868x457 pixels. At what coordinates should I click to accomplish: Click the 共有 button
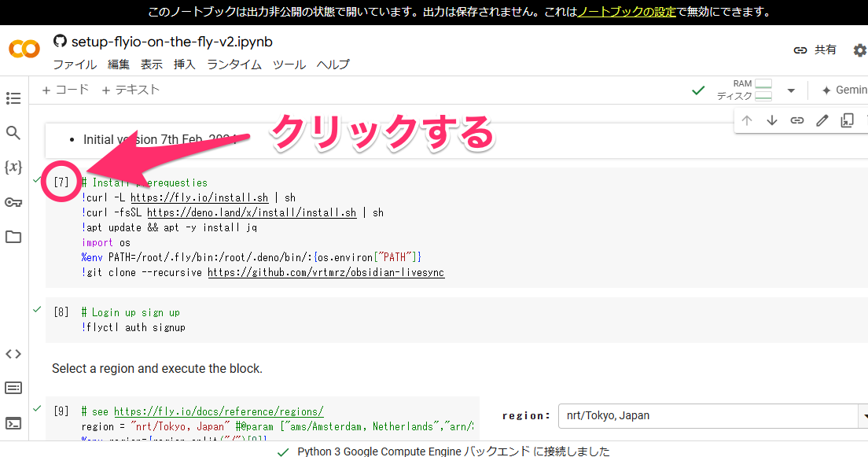(x=826, y=49)
